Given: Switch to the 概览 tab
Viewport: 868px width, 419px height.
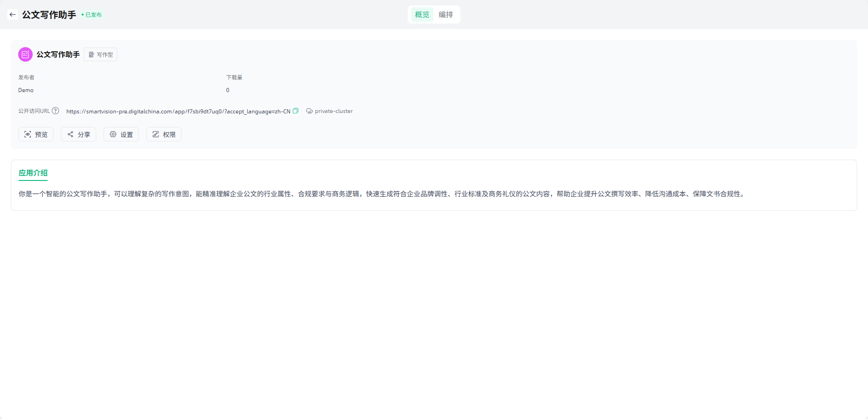Looking at the screenshot, I should coord(422,15).
